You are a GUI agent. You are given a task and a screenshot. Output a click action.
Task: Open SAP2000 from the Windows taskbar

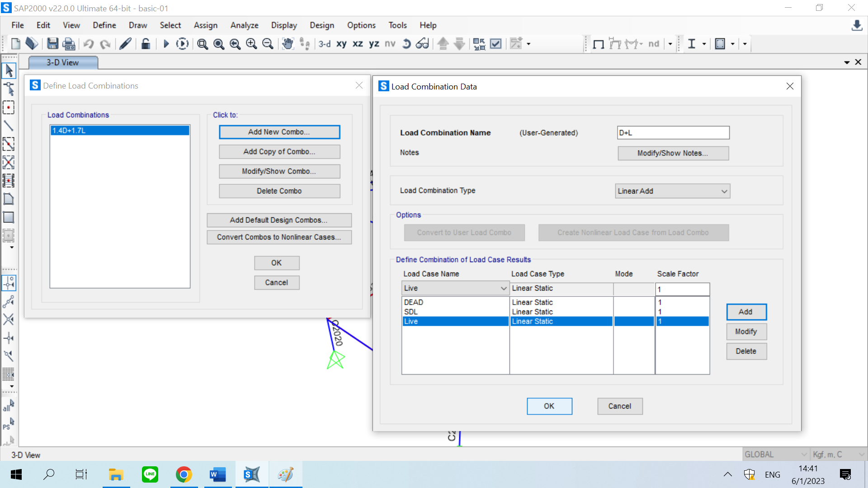pos(252,474)
